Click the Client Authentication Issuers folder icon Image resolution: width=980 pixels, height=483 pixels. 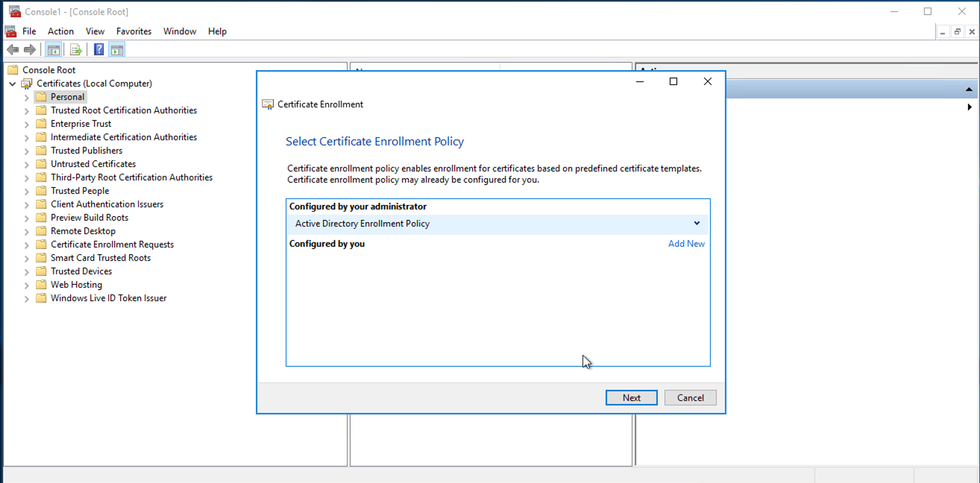(41, 204)
